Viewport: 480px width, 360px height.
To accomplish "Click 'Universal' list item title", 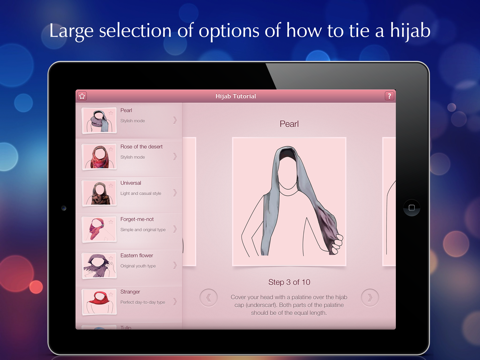I will click(131, 183).
